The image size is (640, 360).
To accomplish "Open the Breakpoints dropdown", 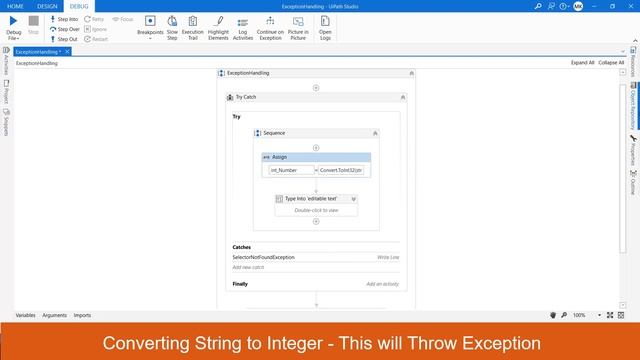I will [x=150, y=28].
